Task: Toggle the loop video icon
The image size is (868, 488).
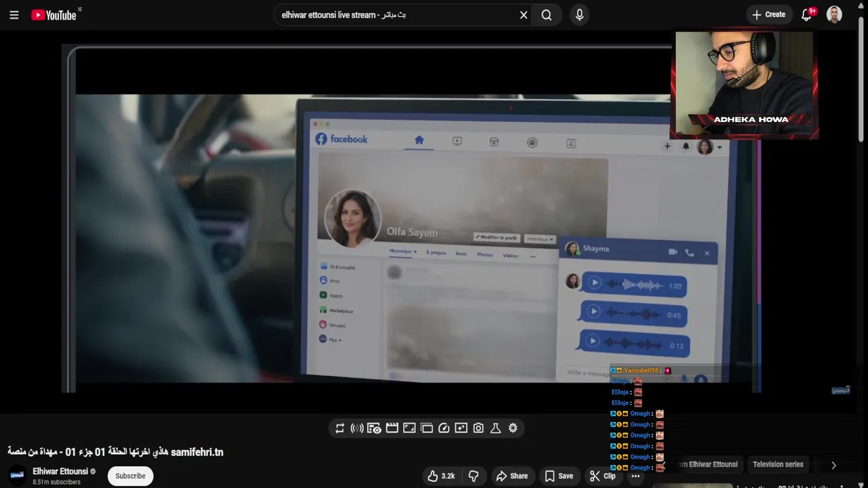Action: coord(340,428)
